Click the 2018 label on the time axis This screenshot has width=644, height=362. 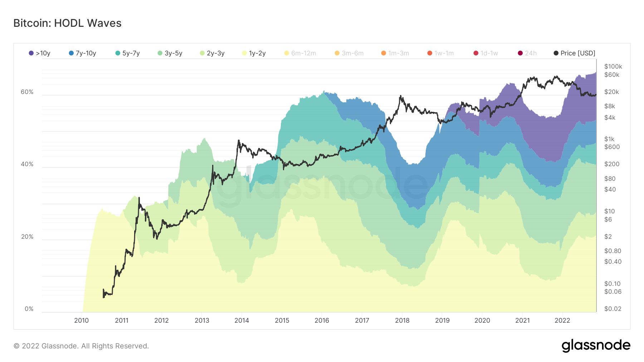point(402,321)
